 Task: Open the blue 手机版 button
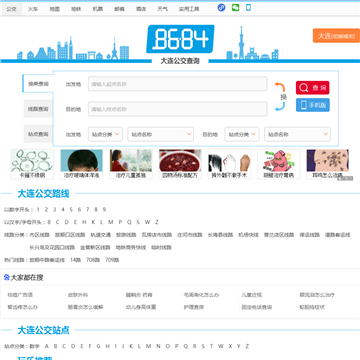pos(313,105)
